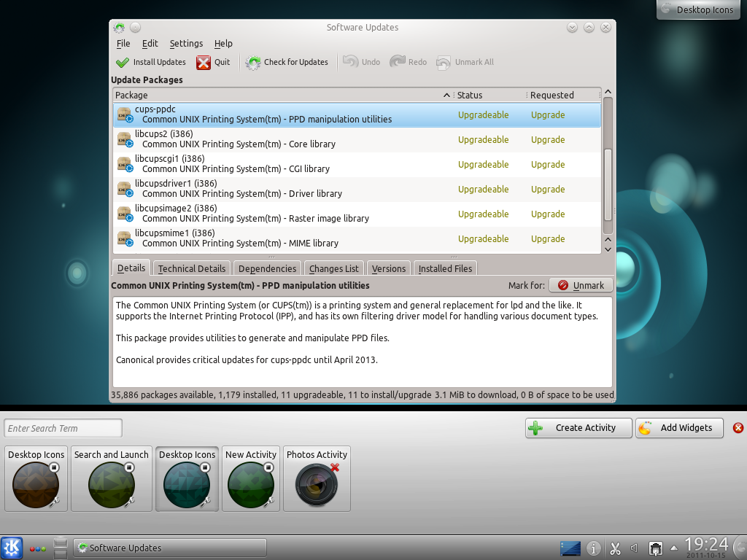The width and height of the screenshot is (747, 560).
Task: Open the Changes List tab
Action: (333, 268)
